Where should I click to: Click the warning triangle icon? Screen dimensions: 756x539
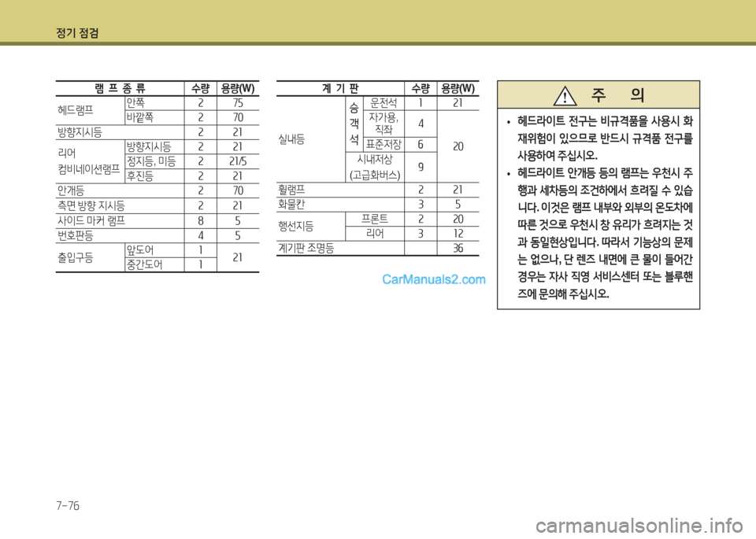click(565, 95)
